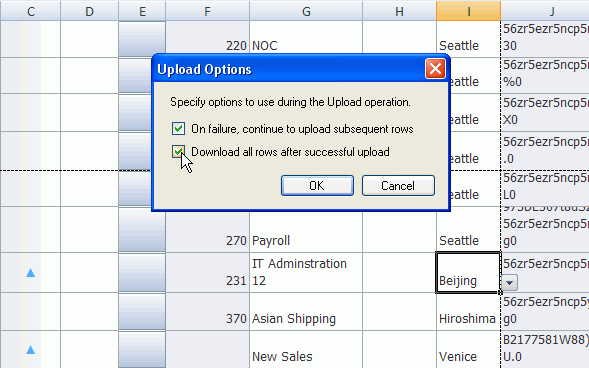Select column F header

[x=207, y=11]
